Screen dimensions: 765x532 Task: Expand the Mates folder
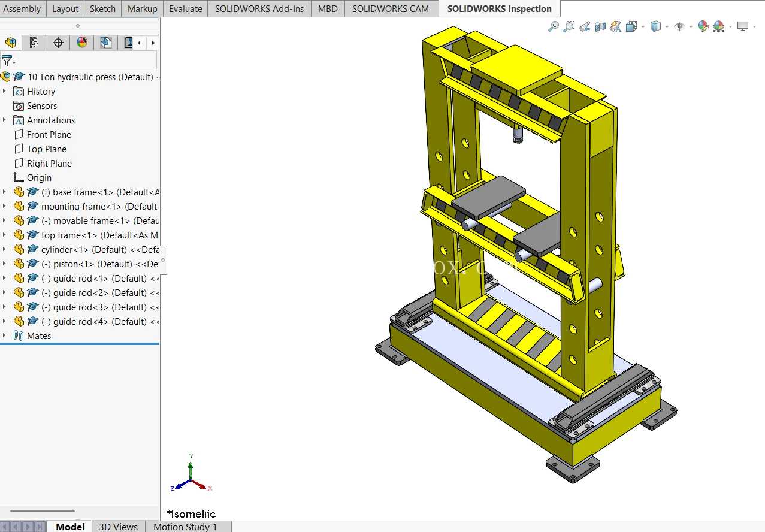click(4, 335)
